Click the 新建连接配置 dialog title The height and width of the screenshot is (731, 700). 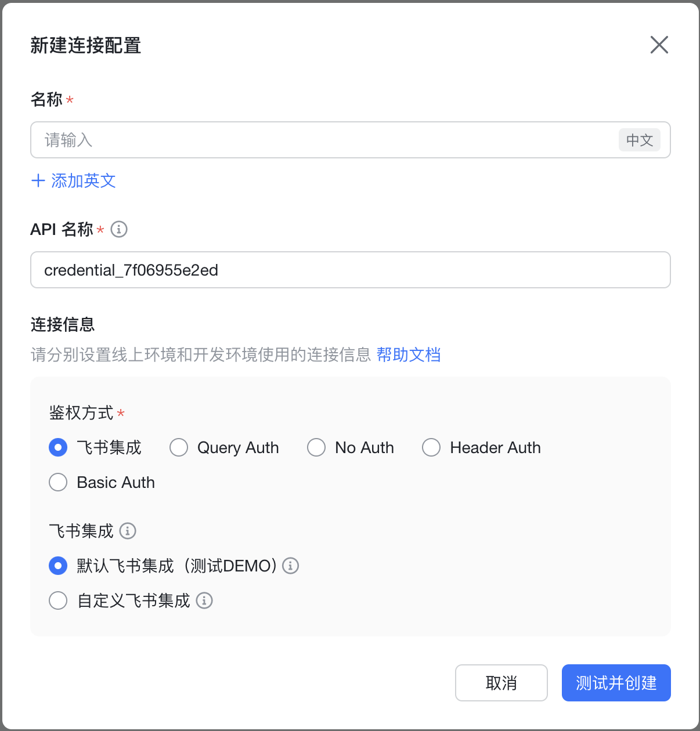pos(86,45)
